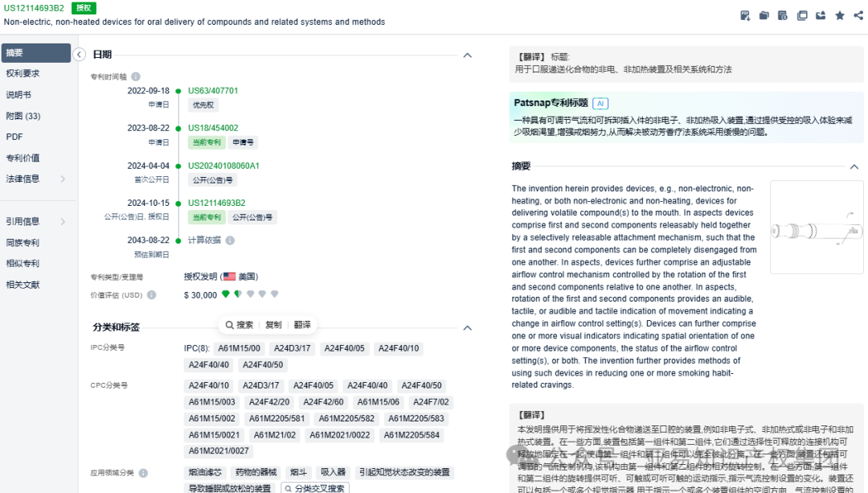Collapse the 日期 panel
Screen dimensions: 868x493
coord(467,55)
